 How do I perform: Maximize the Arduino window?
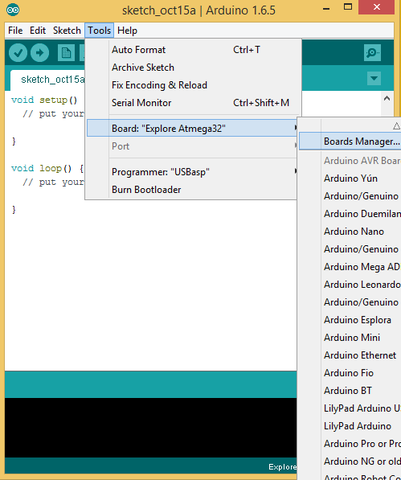pos(348,7)
